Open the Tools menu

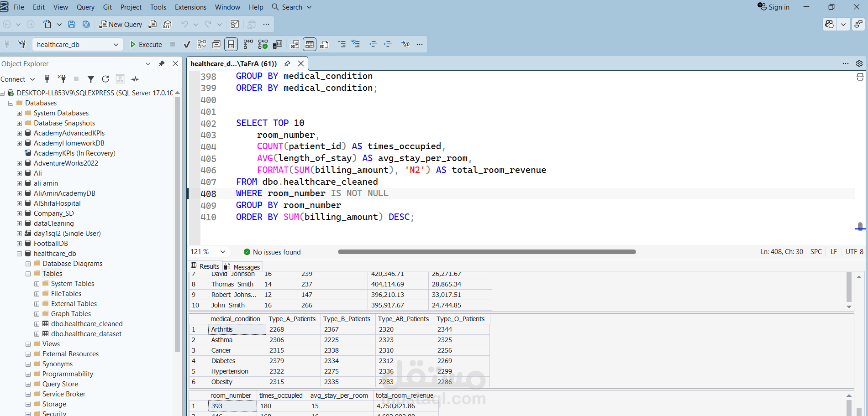coord(158,7)
